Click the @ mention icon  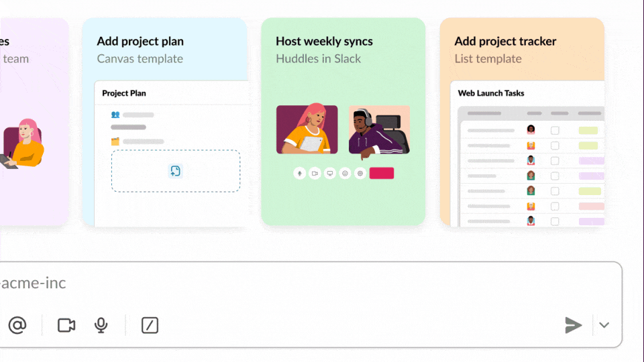coord(17,325)
